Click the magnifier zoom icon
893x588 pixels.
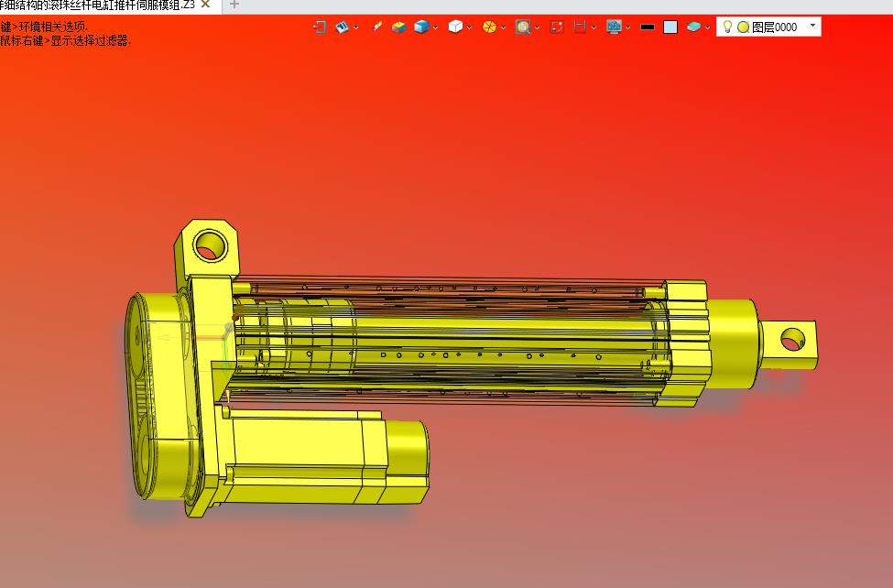click(523, 27)
